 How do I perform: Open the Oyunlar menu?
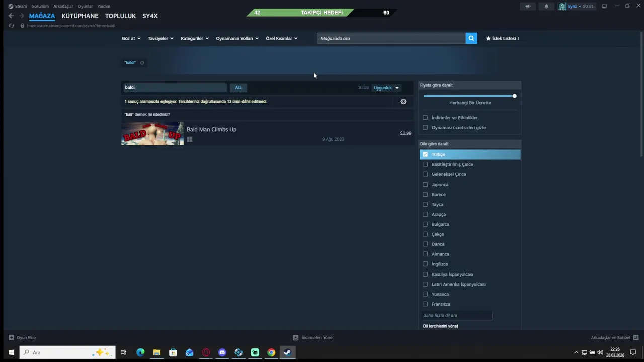click(x=85, y=6)
